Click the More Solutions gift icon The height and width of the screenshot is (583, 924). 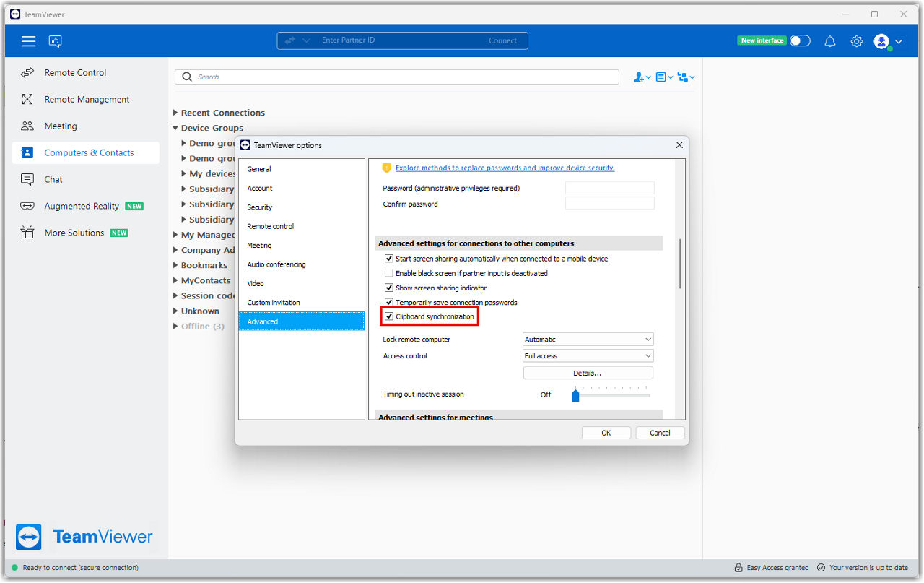pyautogui.click(x=27, y=233)
